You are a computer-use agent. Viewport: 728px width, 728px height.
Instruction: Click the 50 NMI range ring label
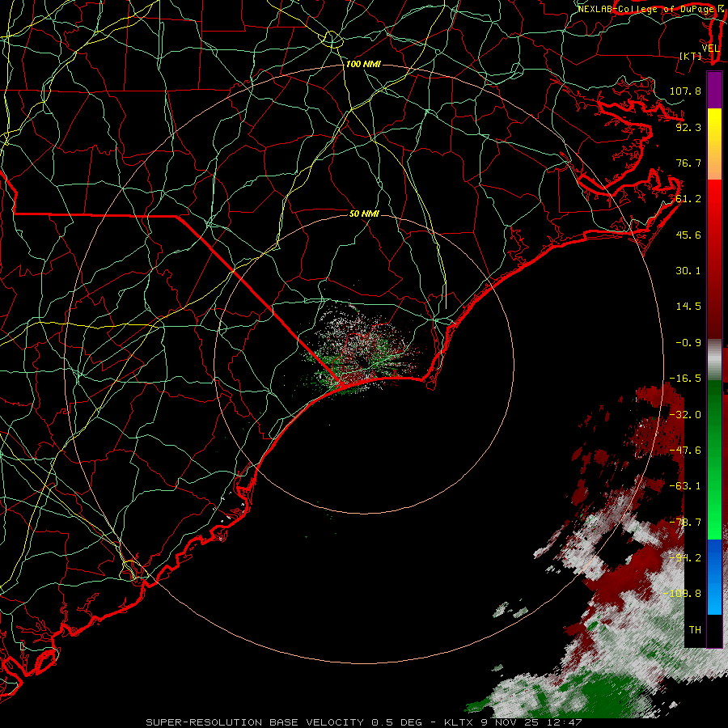tap(364, 214)
